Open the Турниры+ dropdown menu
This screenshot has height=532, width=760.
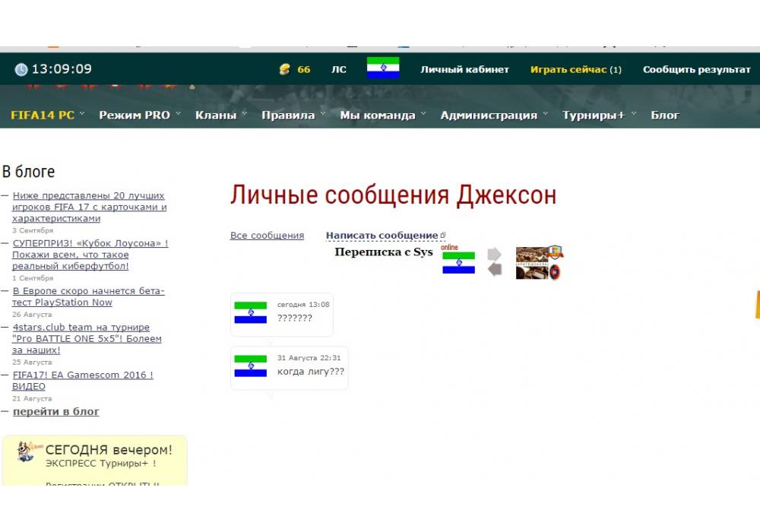(x=598, y=116)
